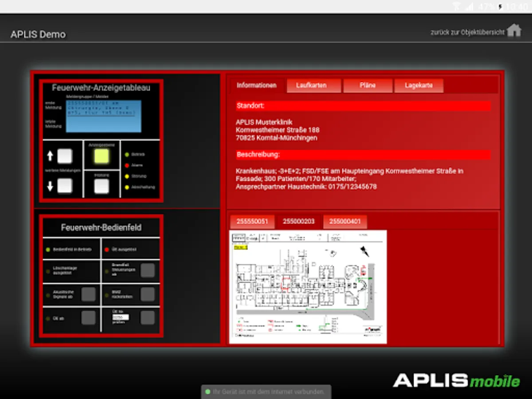Click the 'Löschanlage ausgelöst' LED indicator
This screenshot has height=399, width=532.
click(x=48, y=271)
